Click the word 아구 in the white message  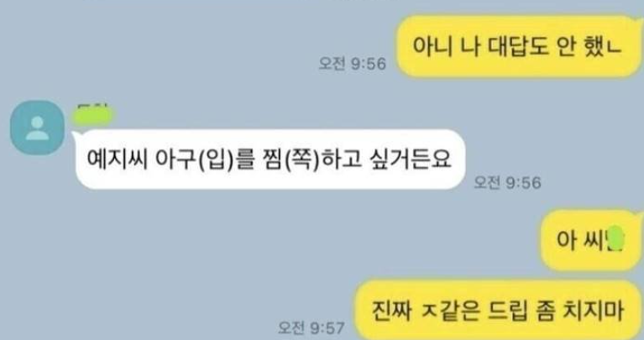pyautogui.click(x=175, y=159)
